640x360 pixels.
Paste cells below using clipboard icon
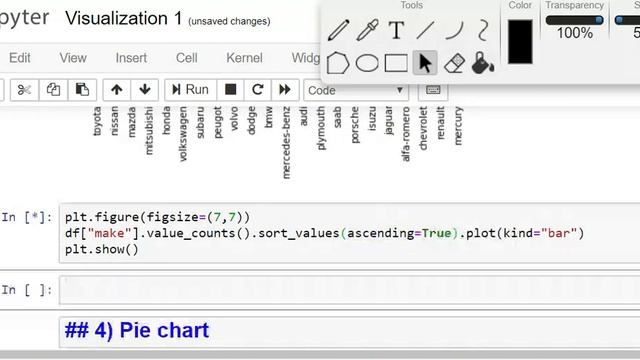82,89
